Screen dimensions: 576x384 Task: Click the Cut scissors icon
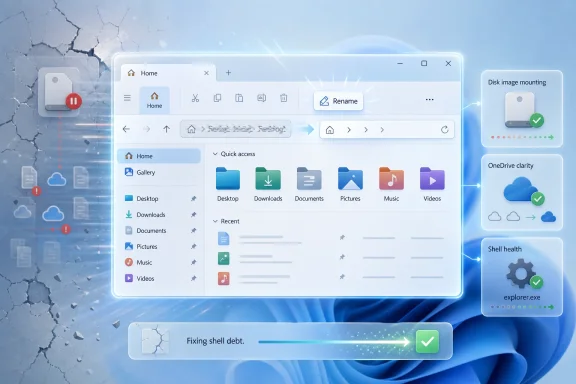195,98
